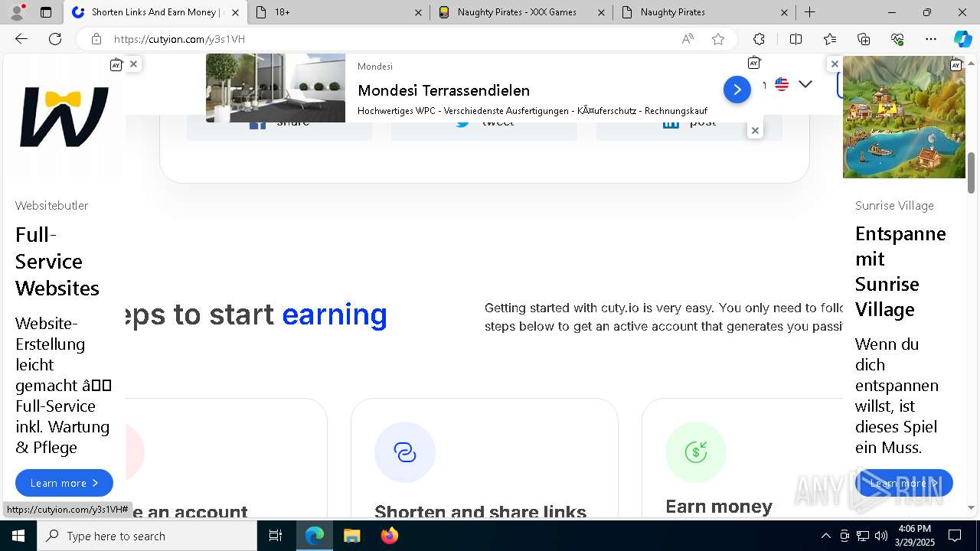This screenshot has height=551, width=980.
Task: Go back with the browser back arrow
Action: point(21,39)
